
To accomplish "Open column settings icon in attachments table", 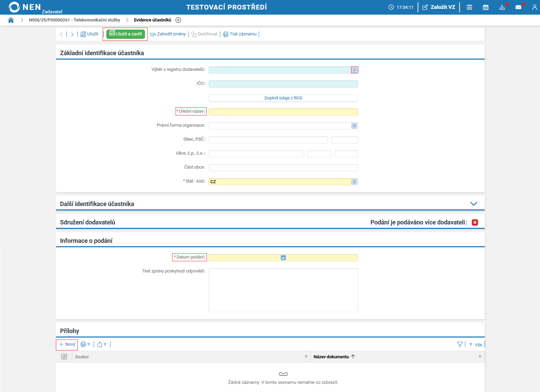I will pyautogui.click(x=64, y=357).
